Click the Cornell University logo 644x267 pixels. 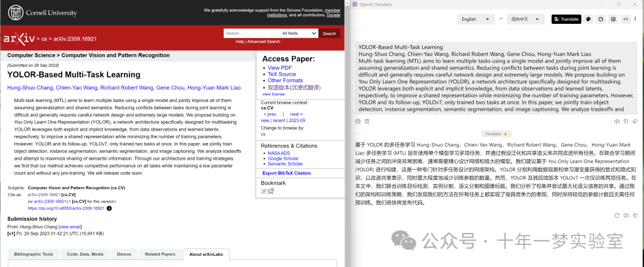click(x=42, y=13)
